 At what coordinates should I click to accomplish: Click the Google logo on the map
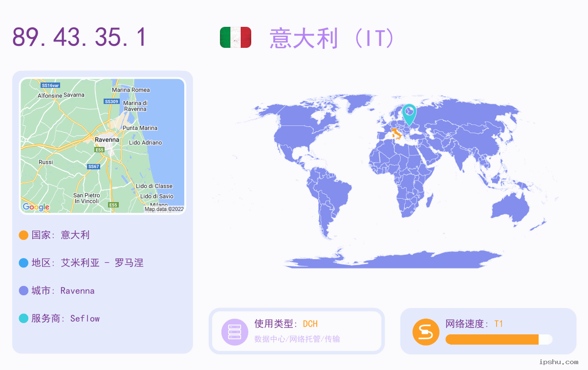36,207
